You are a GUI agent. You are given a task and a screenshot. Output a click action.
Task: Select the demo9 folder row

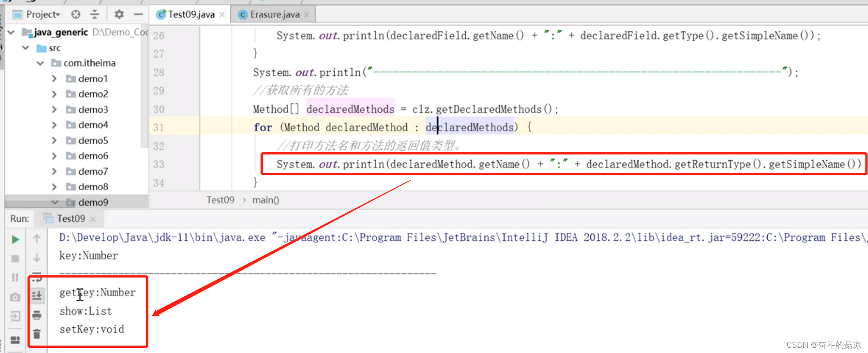coord(76,202)
